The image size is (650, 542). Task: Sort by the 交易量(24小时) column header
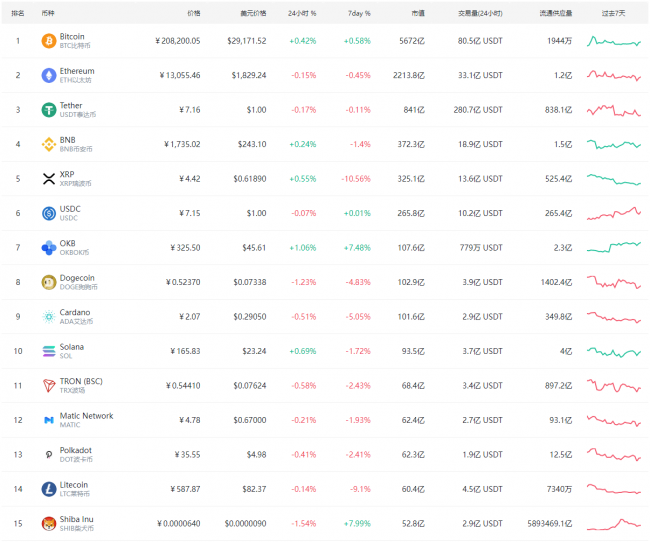[x=480, y=13]
